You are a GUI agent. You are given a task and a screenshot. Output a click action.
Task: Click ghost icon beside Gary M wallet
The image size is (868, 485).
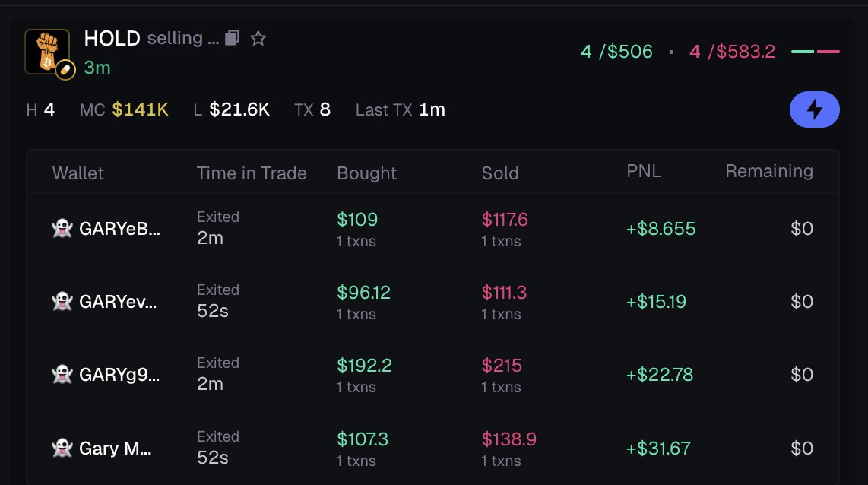[62, 449]
